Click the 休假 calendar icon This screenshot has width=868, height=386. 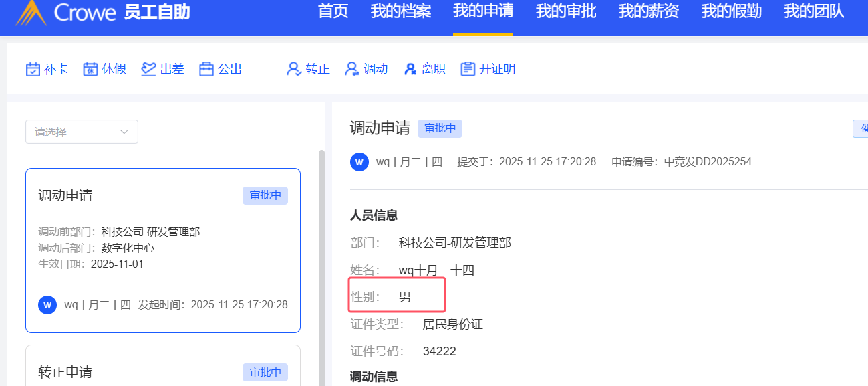click(90, 69)
